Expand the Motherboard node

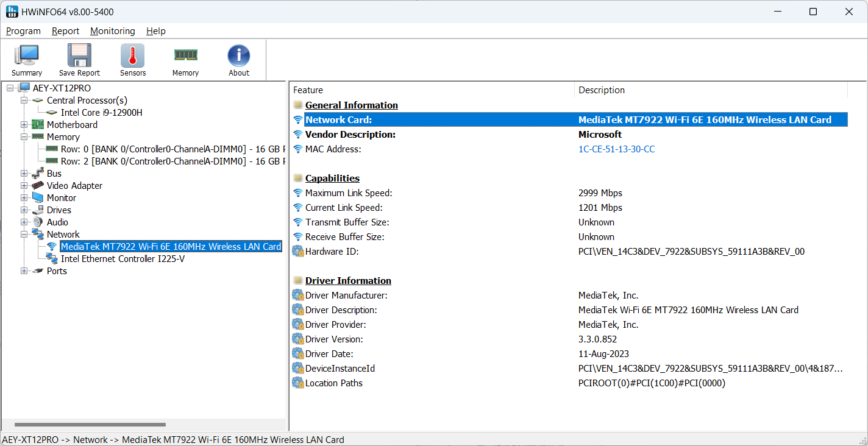(24, 125)
